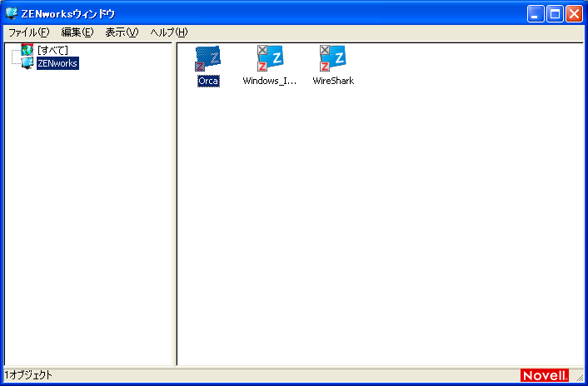Click the globe icon beside [すべて]
This screenshot has height=386, width=588.
pos(27,50)
